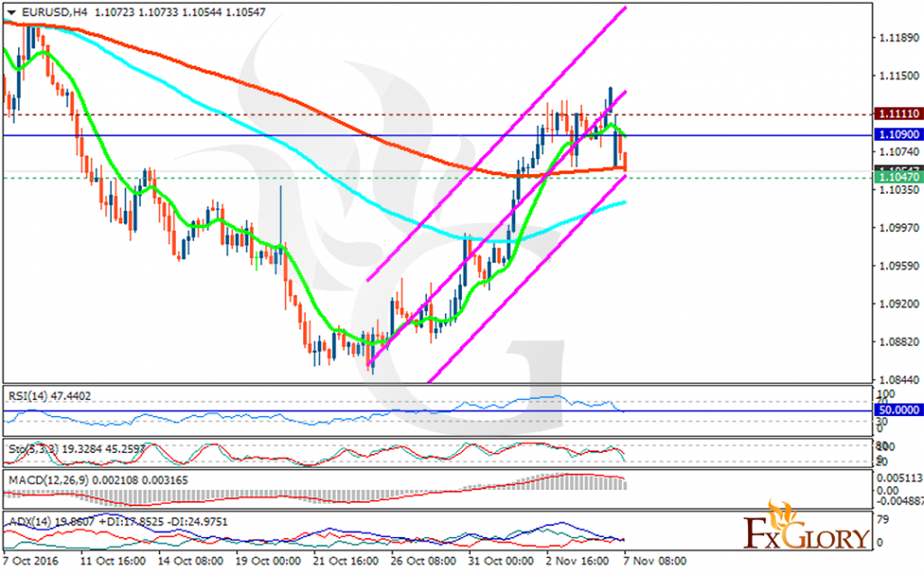Click the EURUSD,H4 symbol title
924x574 pixels.
click(53, 12)
